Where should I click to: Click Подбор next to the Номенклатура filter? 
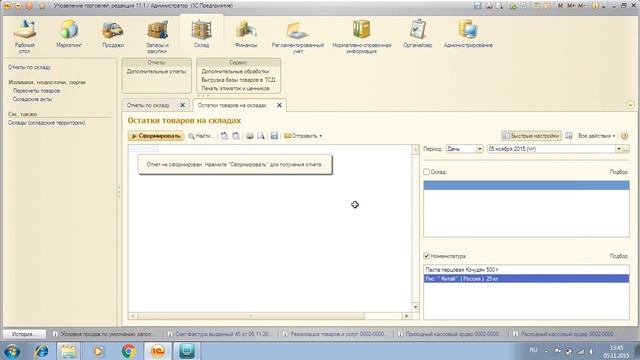point(619,256)
